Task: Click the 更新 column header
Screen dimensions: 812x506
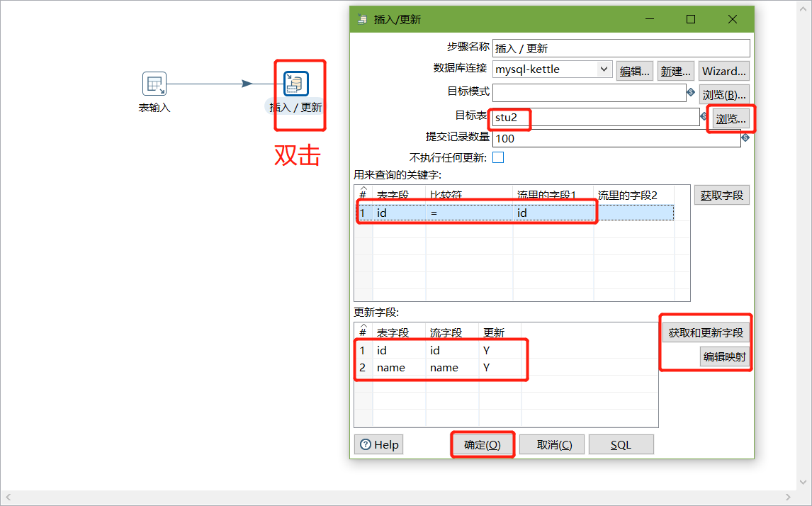Action: [x=500, y=332]
